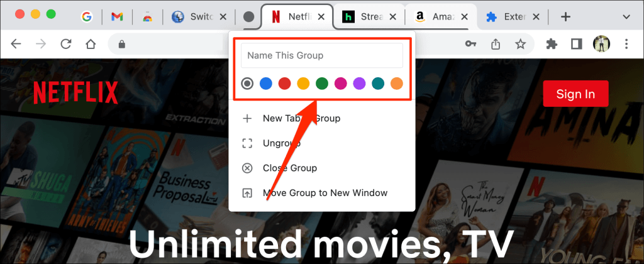Select the grey color radio option

[248, 84]
